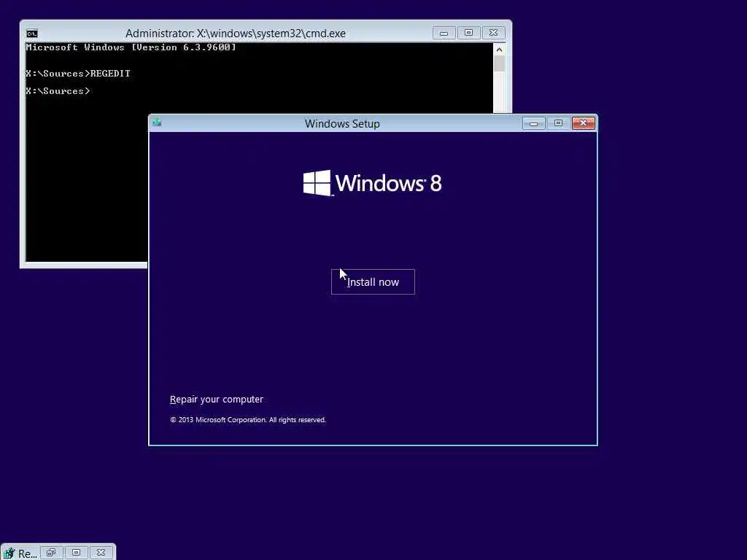
Task: Click the cmd.exe system menu icon
Action: point(32,34)
